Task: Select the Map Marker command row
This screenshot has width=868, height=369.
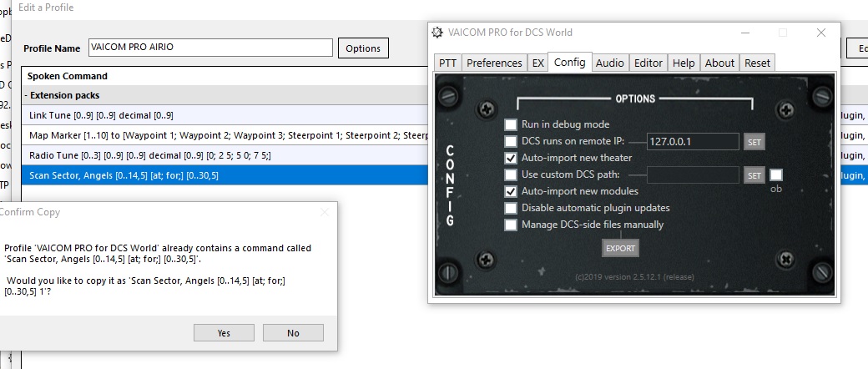Action: pos(225,135)
